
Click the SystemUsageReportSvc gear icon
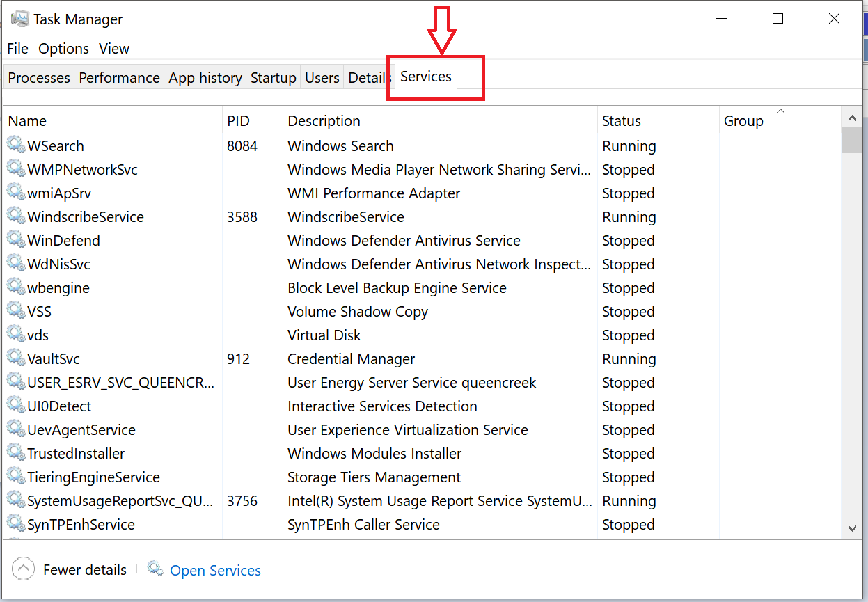16,500
